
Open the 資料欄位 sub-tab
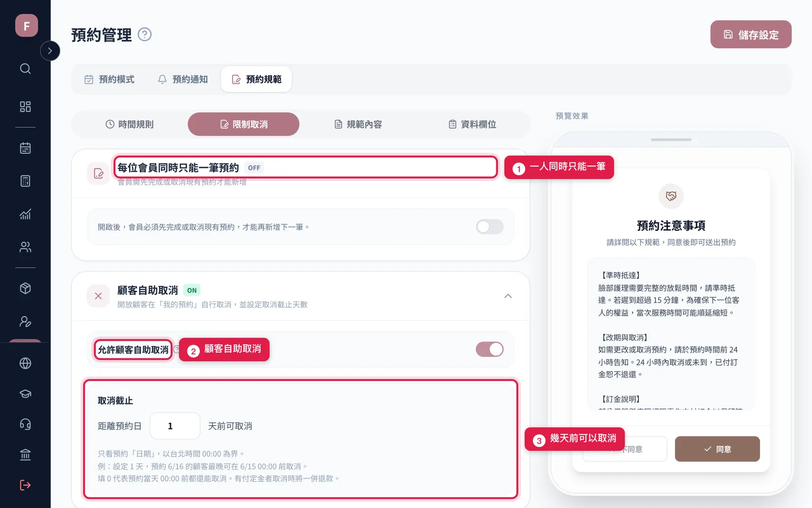pos(472,124)
